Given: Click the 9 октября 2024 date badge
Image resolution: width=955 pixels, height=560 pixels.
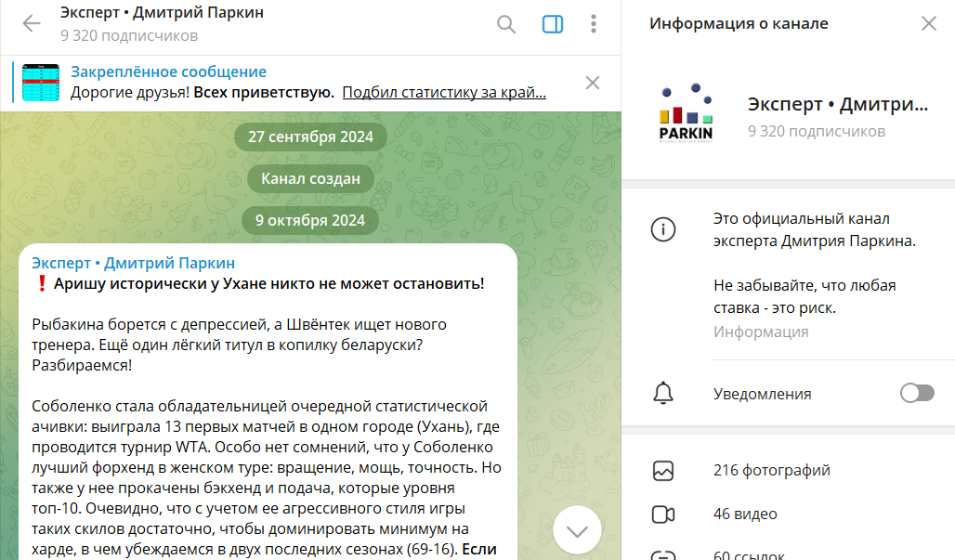Looking at the screenshot, I should click(310, 220).
